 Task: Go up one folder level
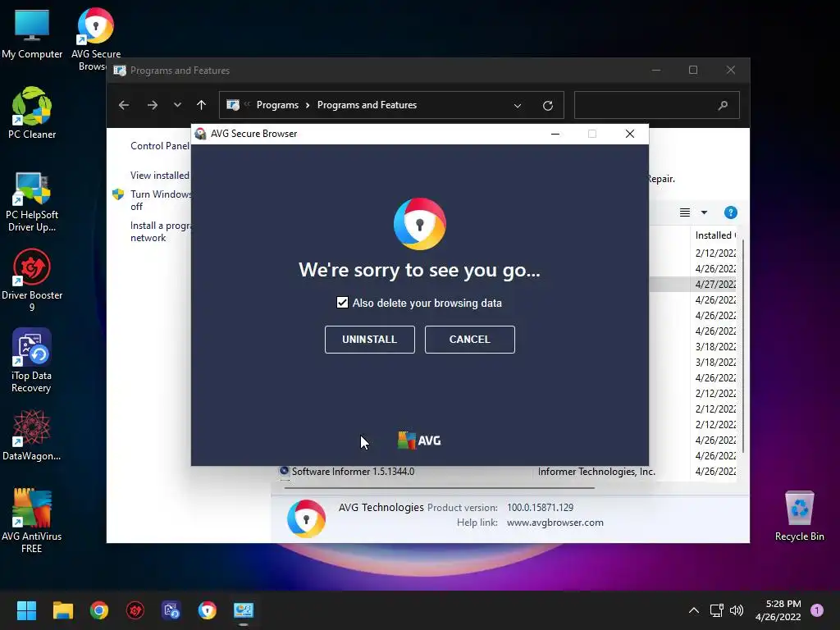(202, 105)
